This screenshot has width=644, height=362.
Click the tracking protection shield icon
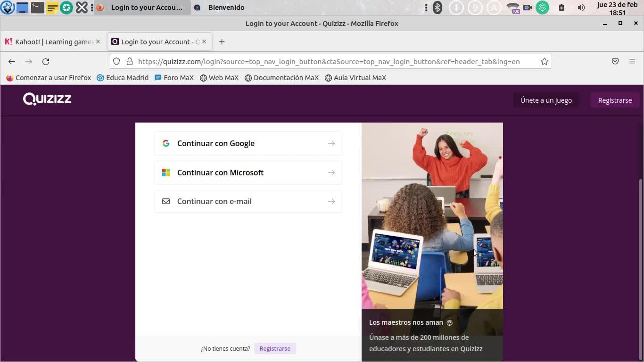click(x=116, y=61)
